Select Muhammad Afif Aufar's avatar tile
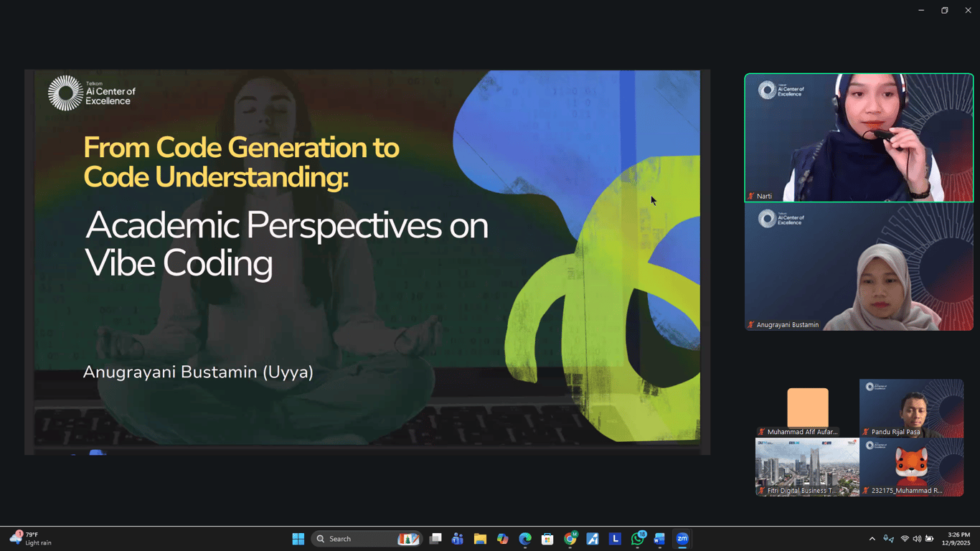Image resolution: width=980 pixels, height=551 pixels. click(x=807, y=408)
